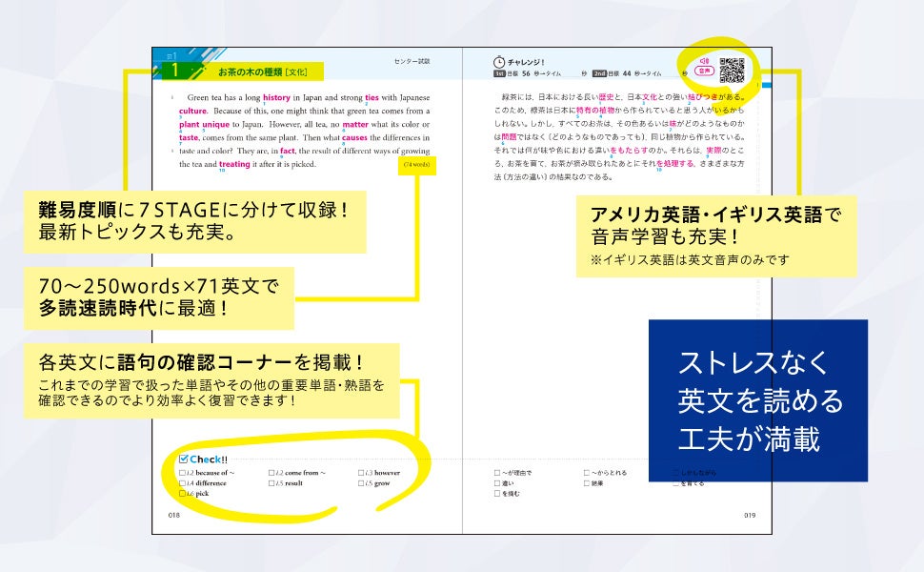Click the pink 音声 audio badge
The image size is (924, 572).
click(704, 71)
